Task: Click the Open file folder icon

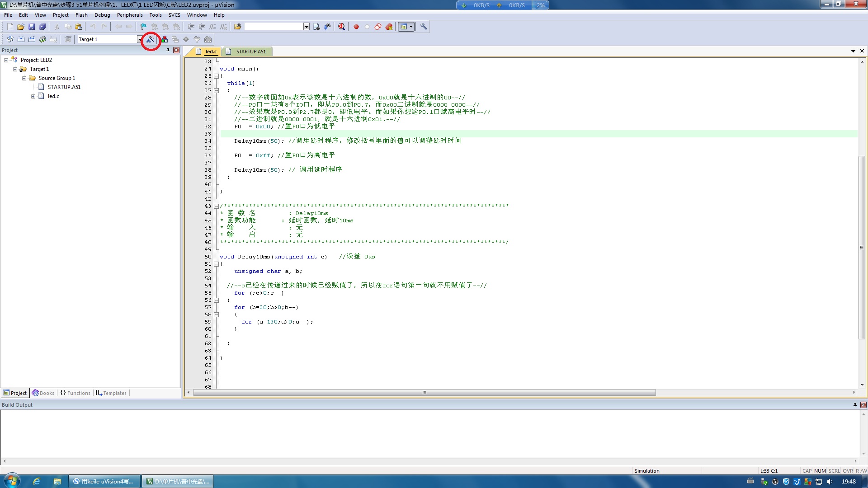Action: pyautogui.click(x=21, y=27)
